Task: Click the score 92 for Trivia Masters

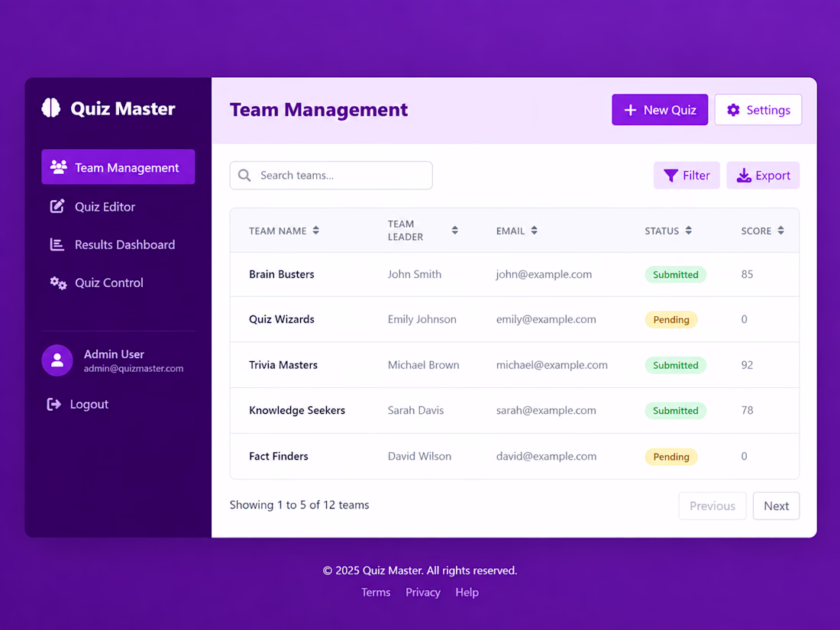Action: (748, 365)
